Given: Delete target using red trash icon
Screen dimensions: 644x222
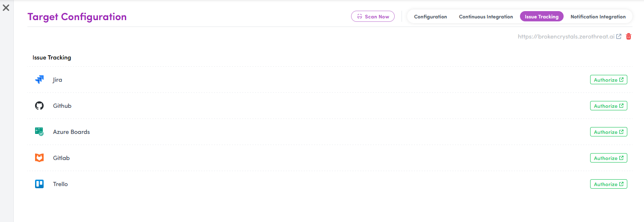Looking at the screenshot, I should (628, 37).
